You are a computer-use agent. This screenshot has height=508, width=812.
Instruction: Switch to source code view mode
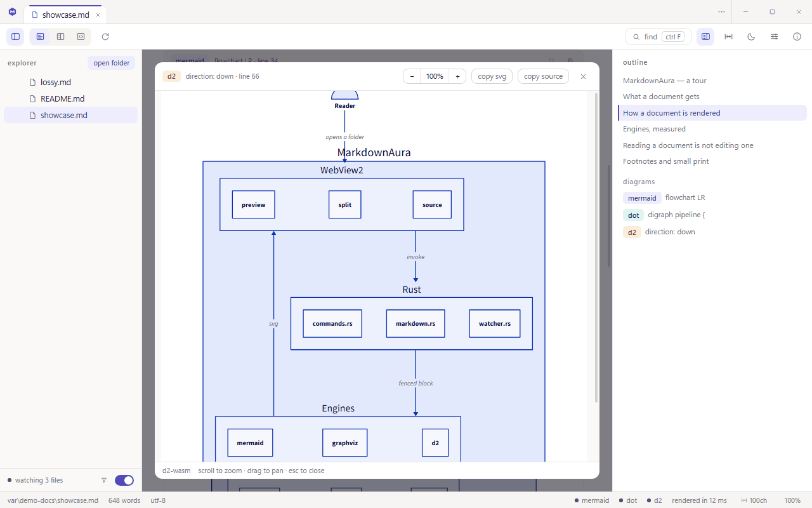(x=81, y=37)
